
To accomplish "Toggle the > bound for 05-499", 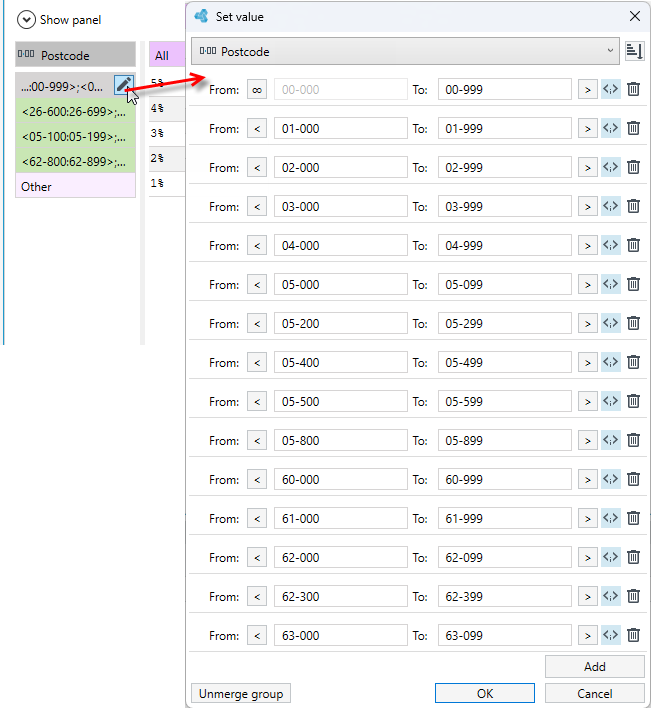I will point(588,362).
